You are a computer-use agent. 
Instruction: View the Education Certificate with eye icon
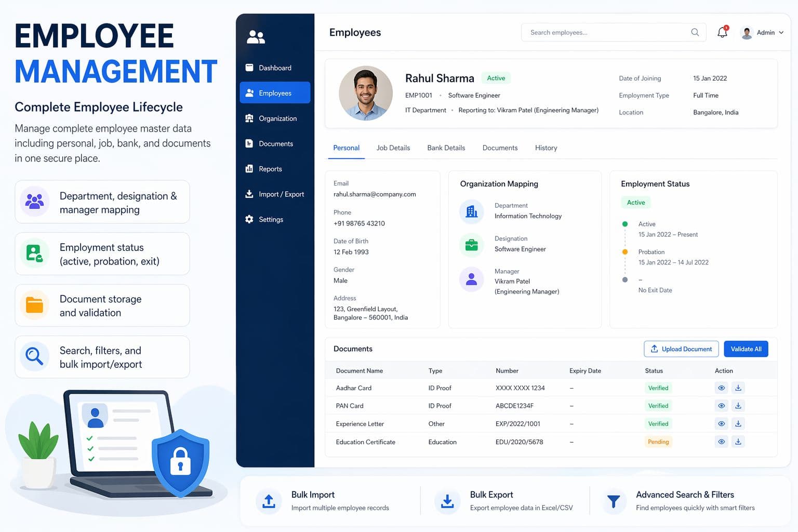[722, 442]
